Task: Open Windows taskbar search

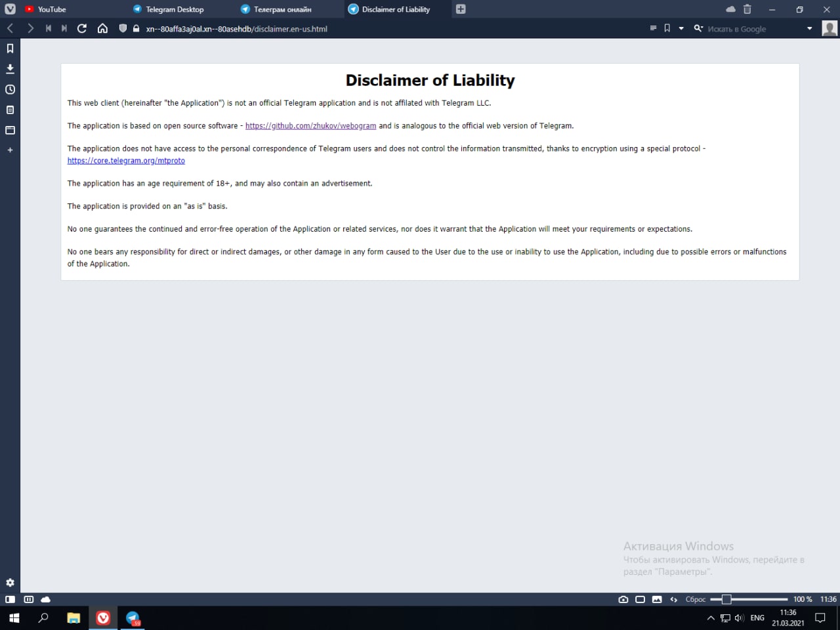Action: (43, 618)
